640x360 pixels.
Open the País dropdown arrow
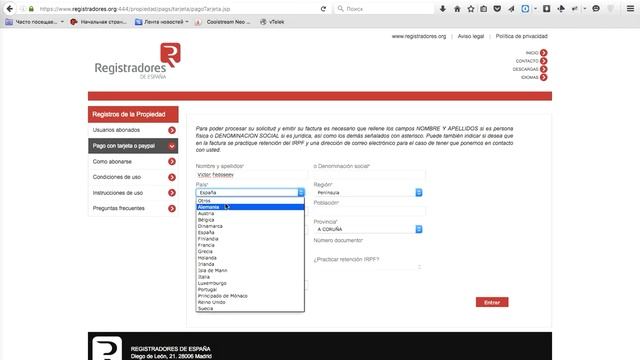pyautogui.click(x=301, y=192)
